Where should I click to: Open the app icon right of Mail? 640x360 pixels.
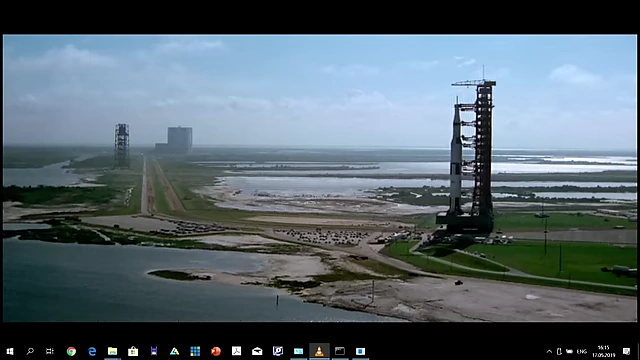pyautogui.click(x=278, y=351)
